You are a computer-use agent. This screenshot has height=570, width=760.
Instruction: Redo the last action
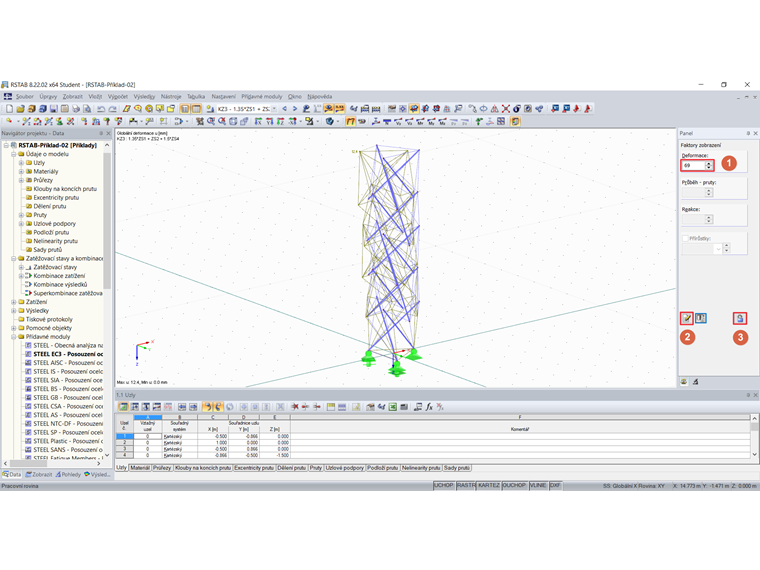112,109
